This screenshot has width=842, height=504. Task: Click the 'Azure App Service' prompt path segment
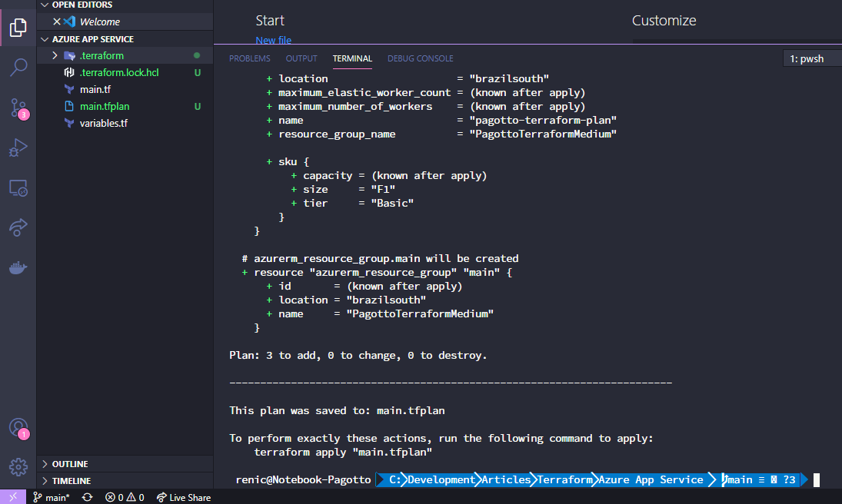tap(651, 480)
